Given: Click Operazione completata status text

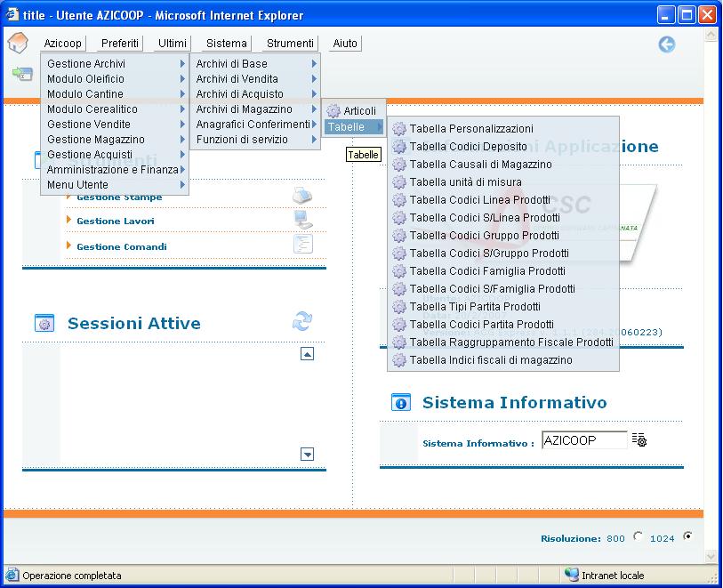Looking at the screenshot, I should coord(72,576).
